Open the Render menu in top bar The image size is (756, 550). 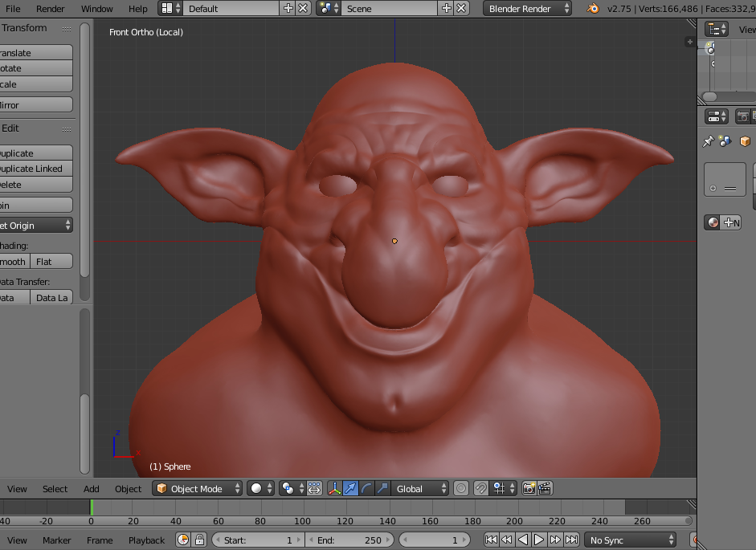tap(51, 8)
